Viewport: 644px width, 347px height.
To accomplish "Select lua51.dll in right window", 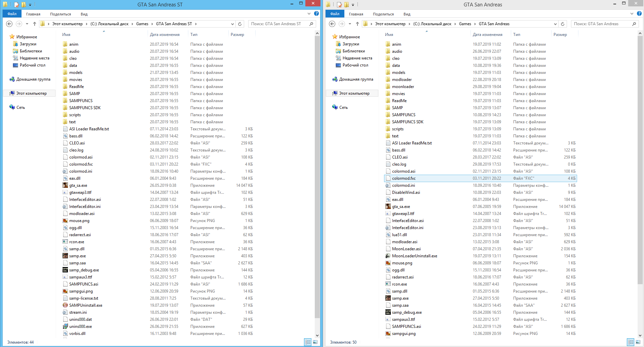I will [396, 235].
